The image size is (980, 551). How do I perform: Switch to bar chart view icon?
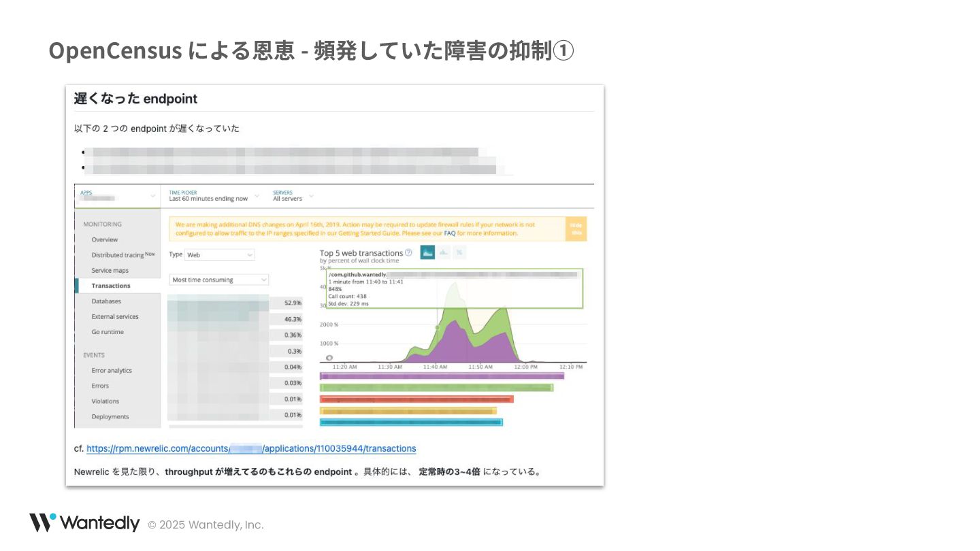click(444, 252)
